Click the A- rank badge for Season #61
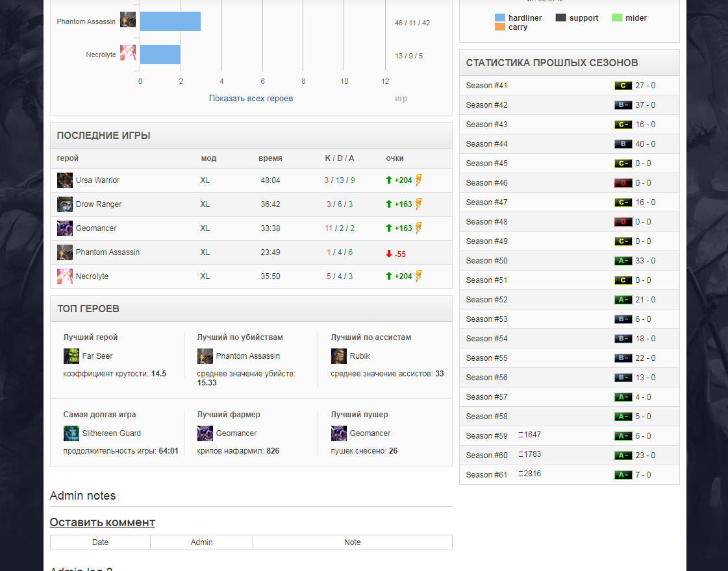Viewport: 728px width, 571px height. (623, 475)
